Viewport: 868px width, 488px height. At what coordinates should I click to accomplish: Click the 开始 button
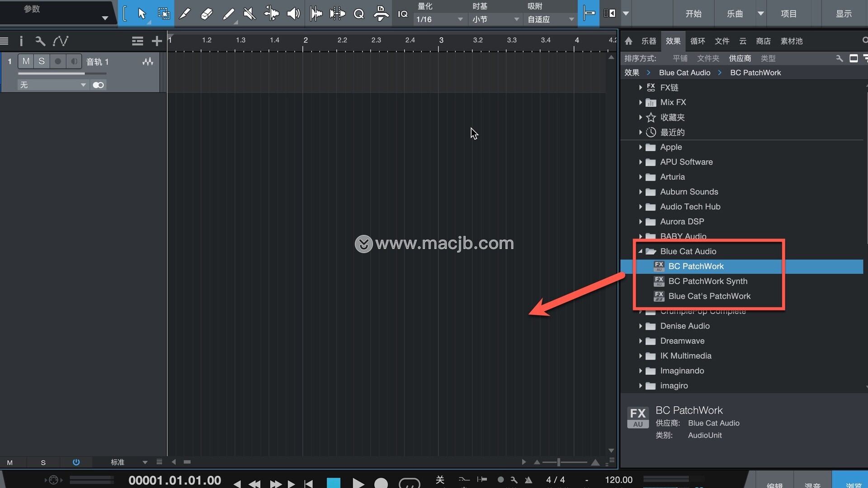click(x=693, y=14)
